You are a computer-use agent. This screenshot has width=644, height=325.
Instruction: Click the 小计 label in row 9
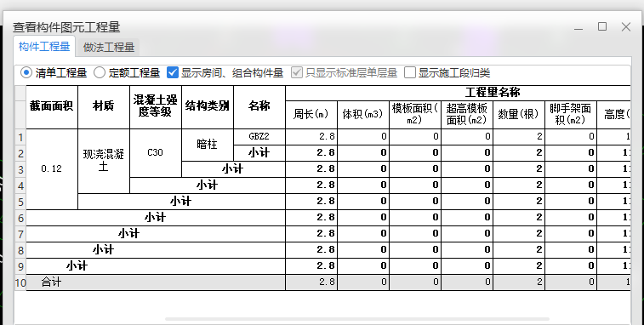pyautogui.click(x=77, y=266)
